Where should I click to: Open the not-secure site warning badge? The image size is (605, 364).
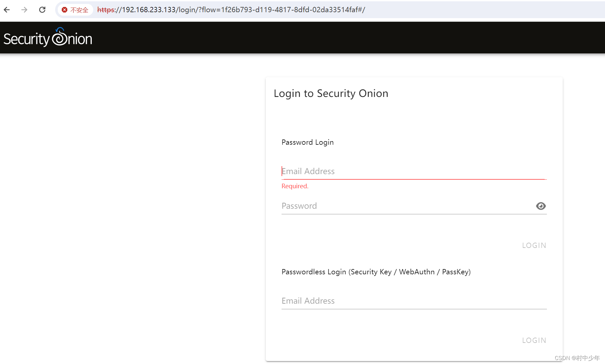point(75,10)
